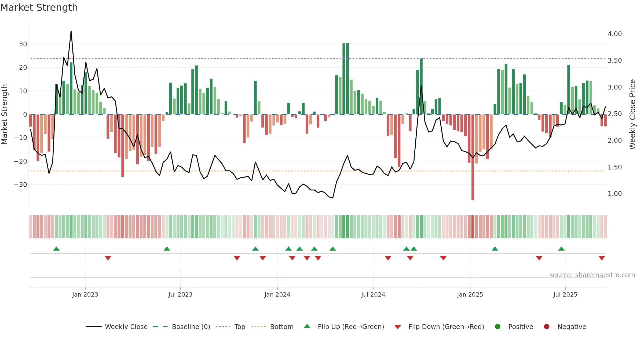This screenshot has width=644, height=362.
Task: Click the 'Jan 2025' x-axis label
Action: [470, 294]
